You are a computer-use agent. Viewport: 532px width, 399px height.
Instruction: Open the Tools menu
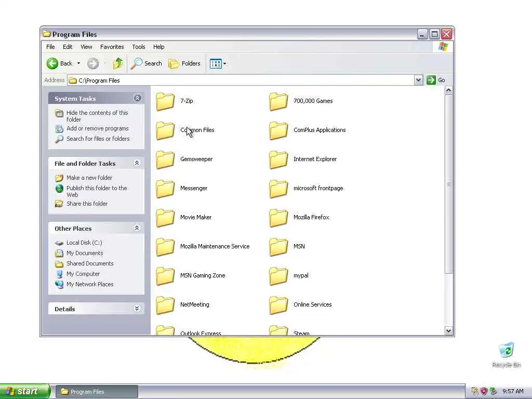pyautogui.click(x=138, y=47)
